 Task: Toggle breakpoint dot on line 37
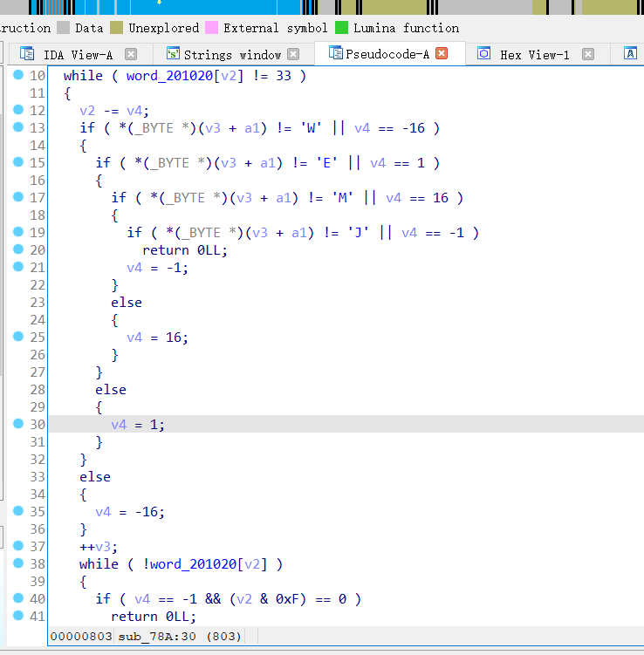coord(18,546)
